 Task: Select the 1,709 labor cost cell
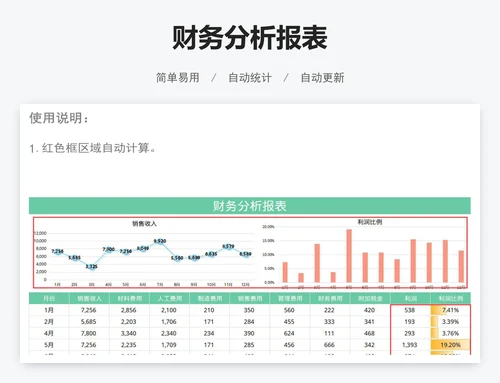pos(169,345)
